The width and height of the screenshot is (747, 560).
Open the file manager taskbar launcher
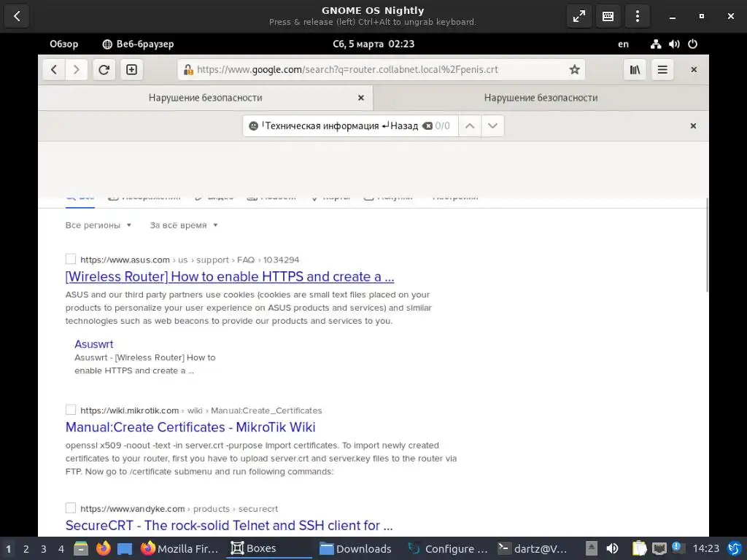tap(80, 548)
